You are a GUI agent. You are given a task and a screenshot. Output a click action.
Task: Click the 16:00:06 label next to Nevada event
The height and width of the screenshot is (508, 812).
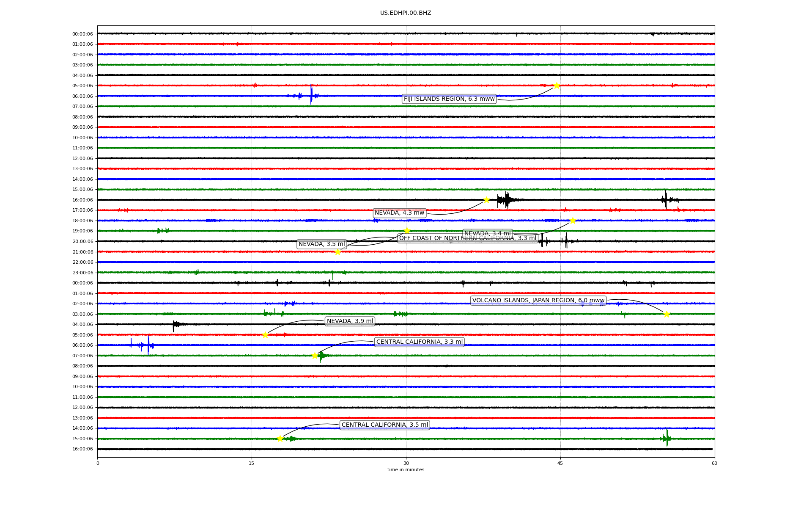82,200
